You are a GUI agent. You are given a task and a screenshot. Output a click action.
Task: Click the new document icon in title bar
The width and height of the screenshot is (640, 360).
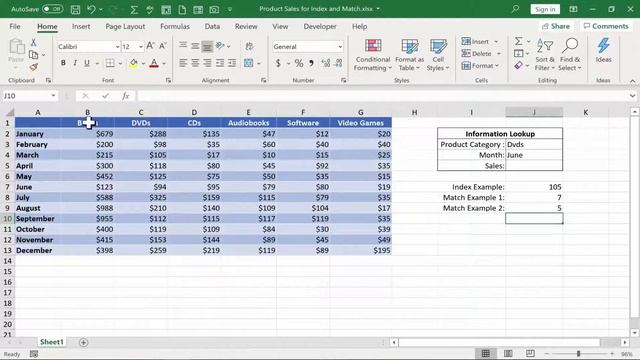[x=182, y=9]
